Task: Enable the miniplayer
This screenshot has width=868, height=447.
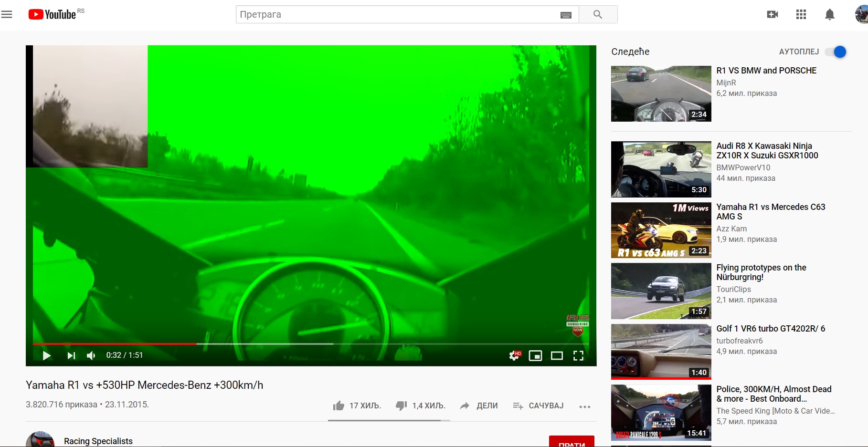Action: click(535, 355)
